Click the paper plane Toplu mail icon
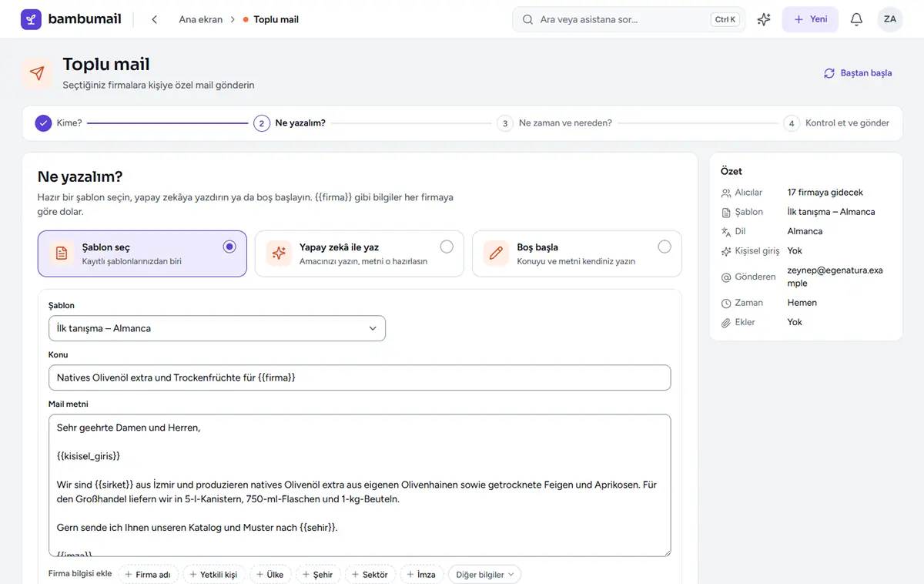 point(37,73)
